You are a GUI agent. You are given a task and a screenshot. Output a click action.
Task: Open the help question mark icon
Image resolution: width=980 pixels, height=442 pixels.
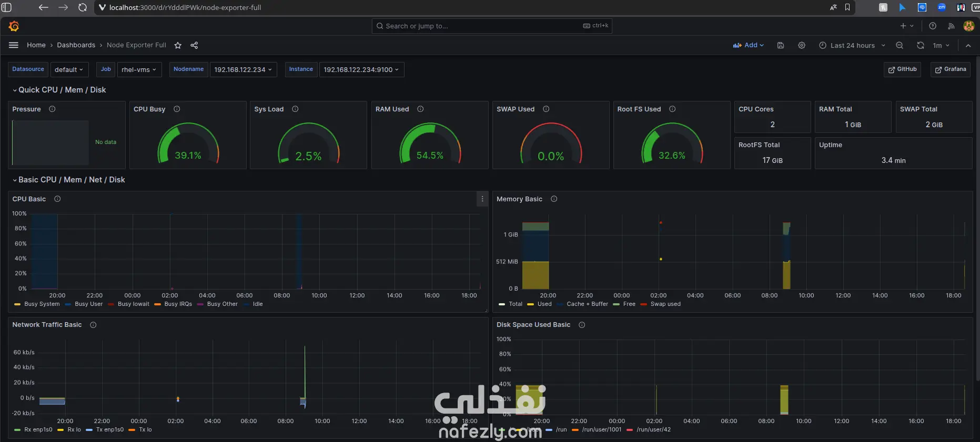[933, 26]
